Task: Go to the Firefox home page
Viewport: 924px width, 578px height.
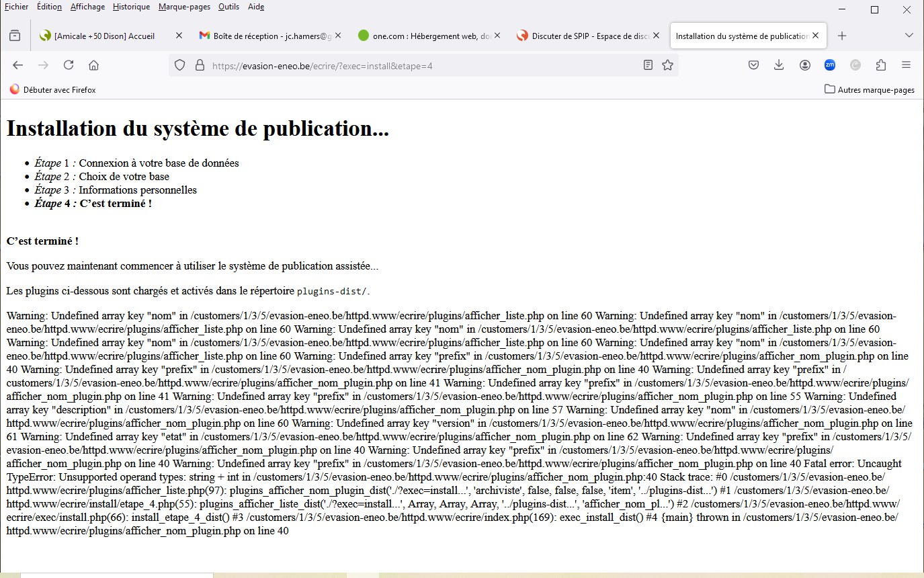Action: click(x=94, y=65)
